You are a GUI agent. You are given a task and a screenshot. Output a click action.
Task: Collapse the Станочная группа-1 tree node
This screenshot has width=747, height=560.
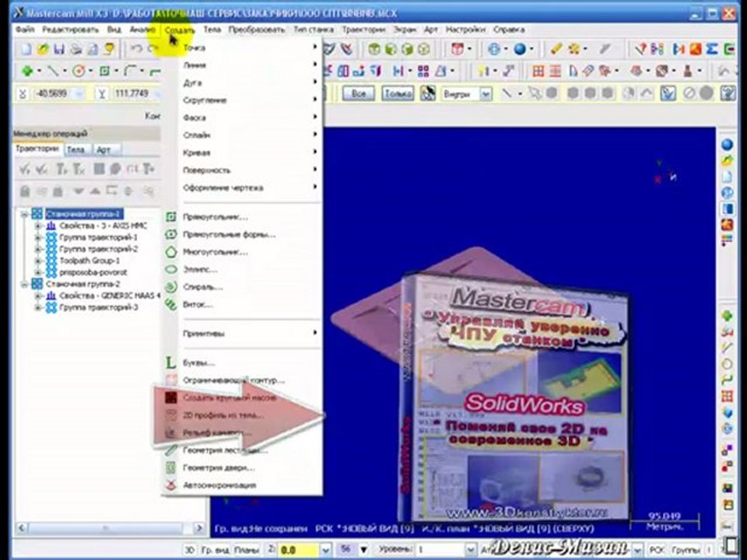24,215
